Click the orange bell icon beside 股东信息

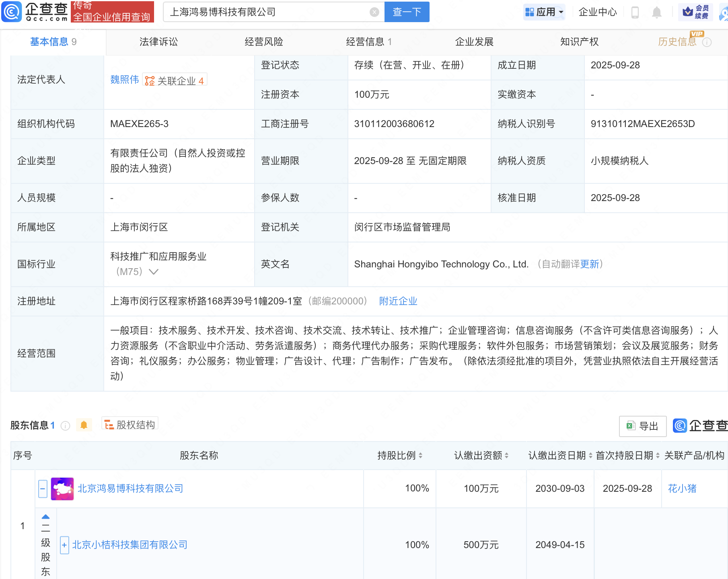pos(84,425)
